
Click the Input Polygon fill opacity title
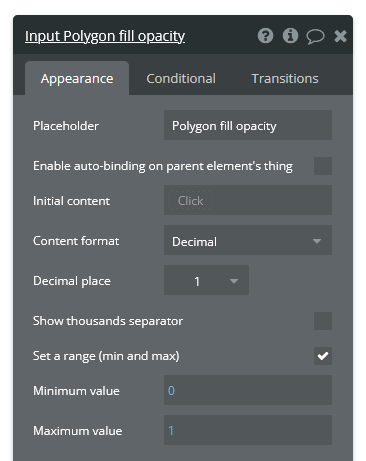[105, 36]
